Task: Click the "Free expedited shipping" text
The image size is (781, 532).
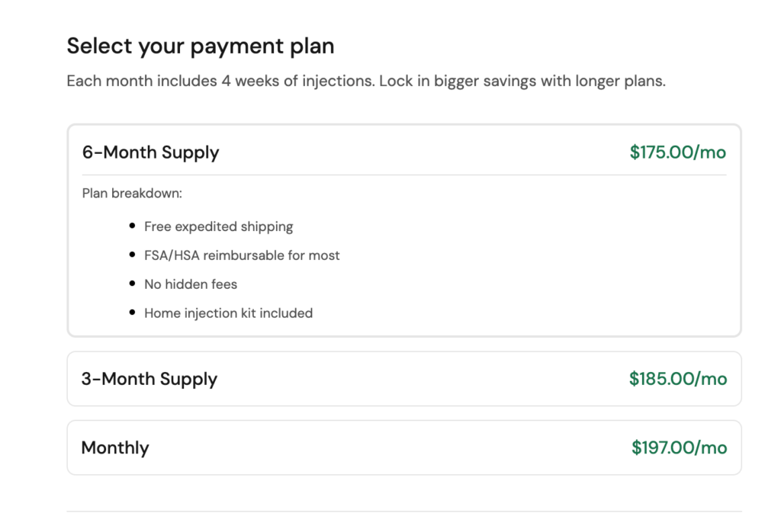Action: (x=218, y=226)
